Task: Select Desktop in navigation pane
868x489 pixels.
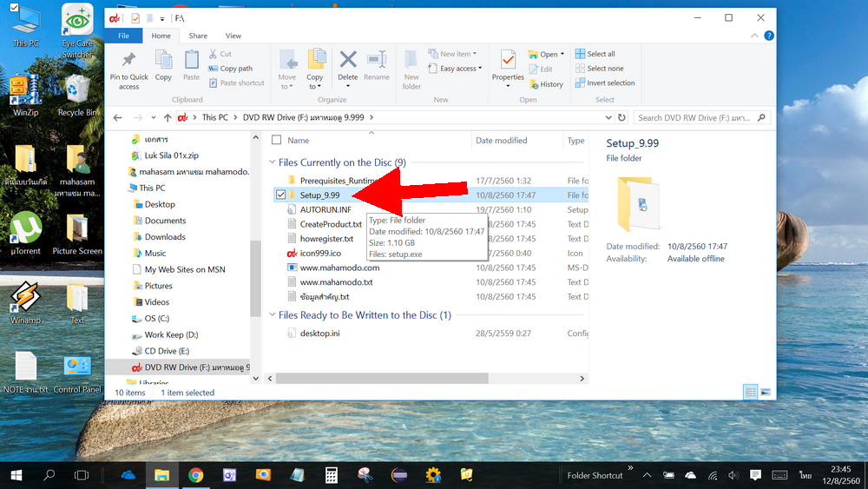Action: point(160,204)
